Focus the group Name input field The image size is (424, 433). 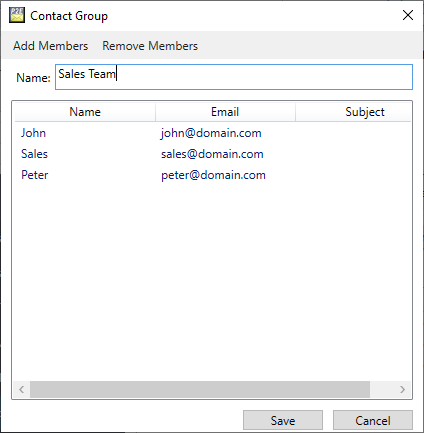pos(234,77)
